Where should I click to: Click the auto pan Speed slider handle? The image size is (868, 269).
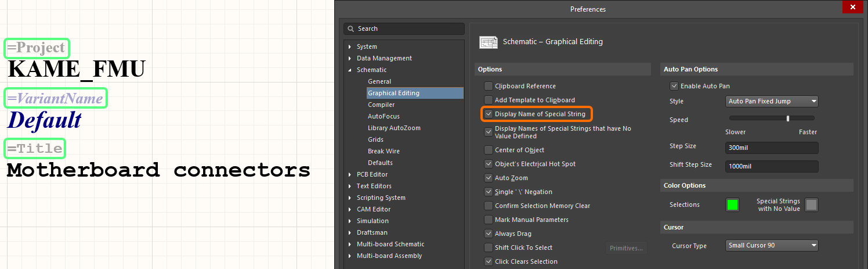click(787, 119)
